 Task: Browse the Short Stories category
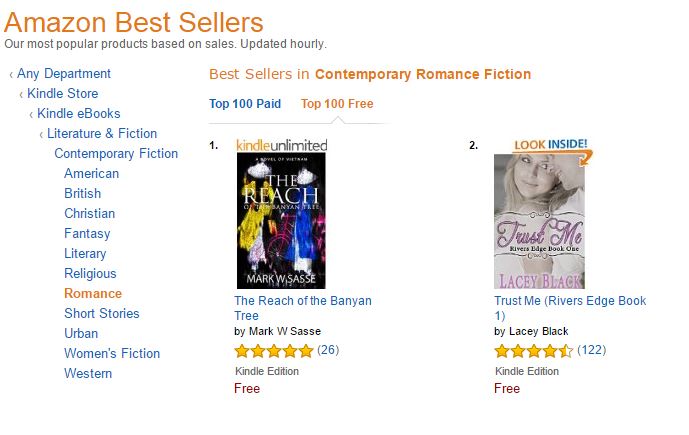click(102, 314)
